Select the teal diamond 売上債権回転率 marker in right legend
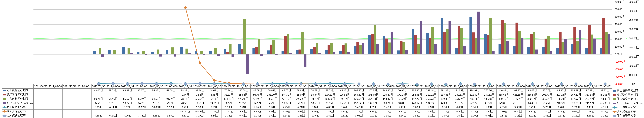The image size is (644, 118). pyautogui.click(x=615, y=107)
